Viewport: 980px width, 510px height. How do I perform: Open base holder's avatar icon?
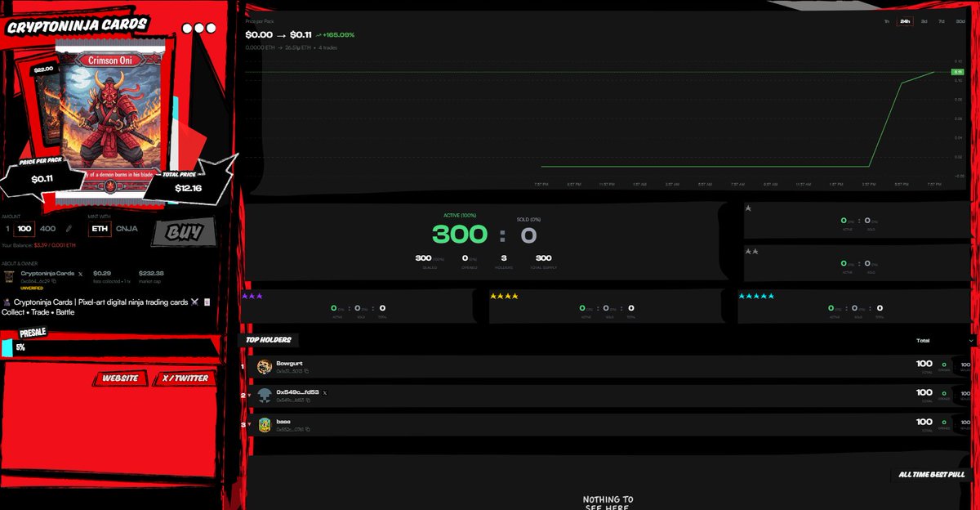tap(264, 424)
